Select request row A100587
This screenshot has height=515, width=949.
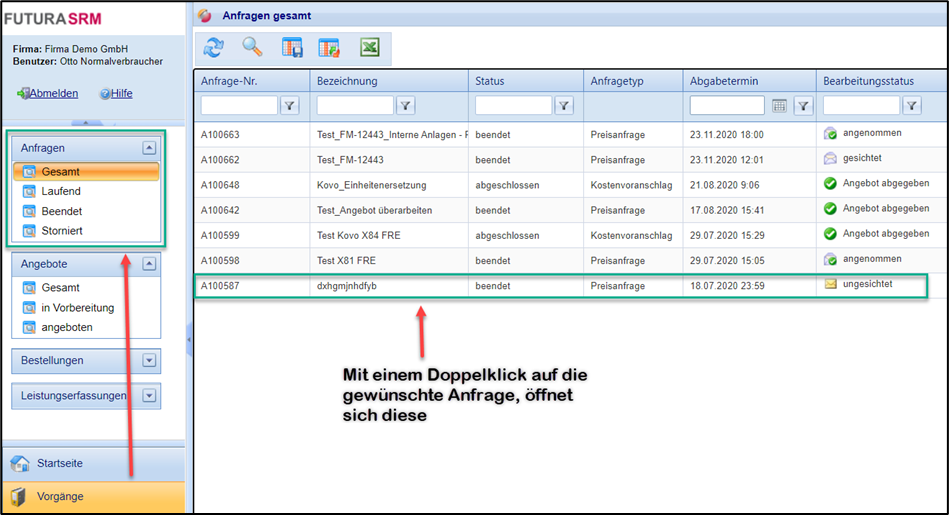560,286
